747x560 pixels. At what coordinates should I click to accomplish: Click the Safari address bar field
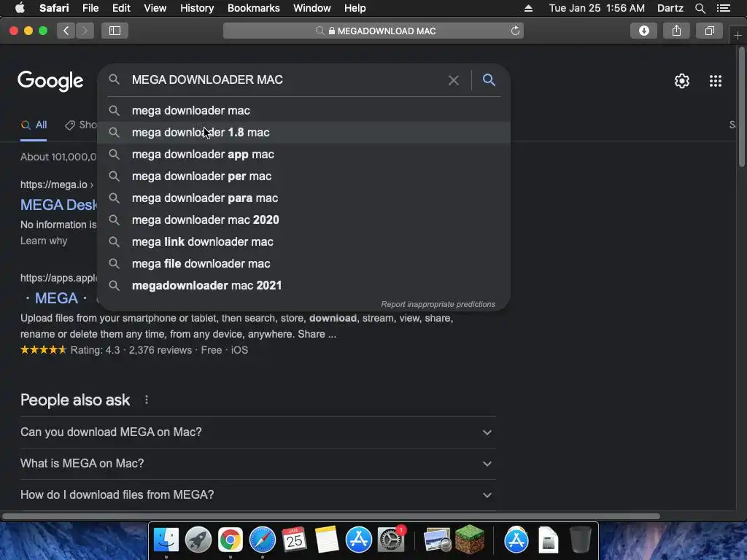click(x=373, y=31)
